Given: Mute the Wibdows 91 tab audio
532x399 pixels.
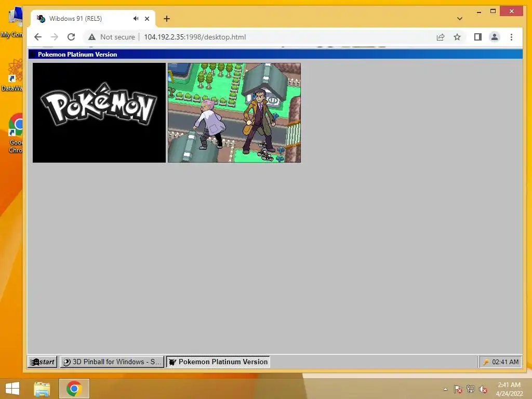Looking at the screenshot, I should point(136,19).
